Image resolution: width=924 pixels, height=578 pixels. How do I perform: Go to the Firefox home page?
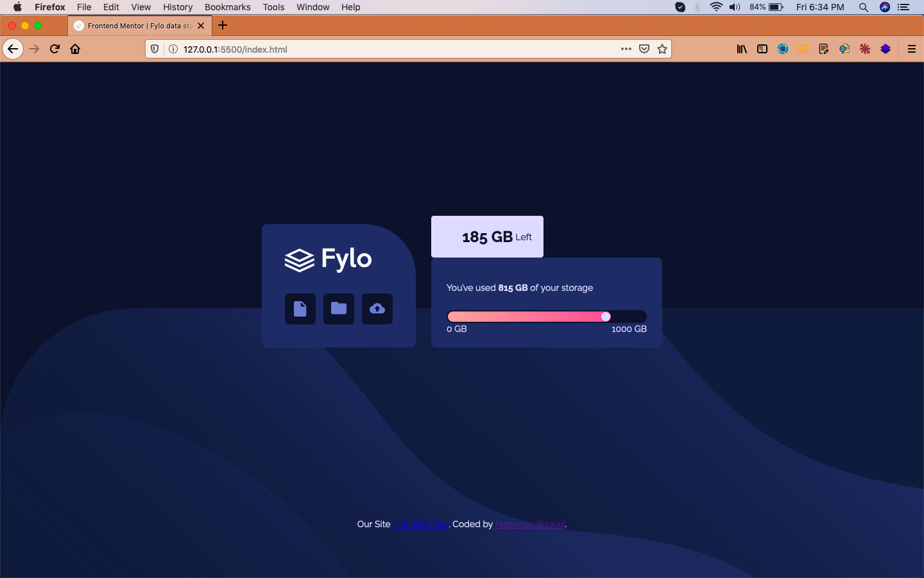pyautogui.click(x=75, y=49)
